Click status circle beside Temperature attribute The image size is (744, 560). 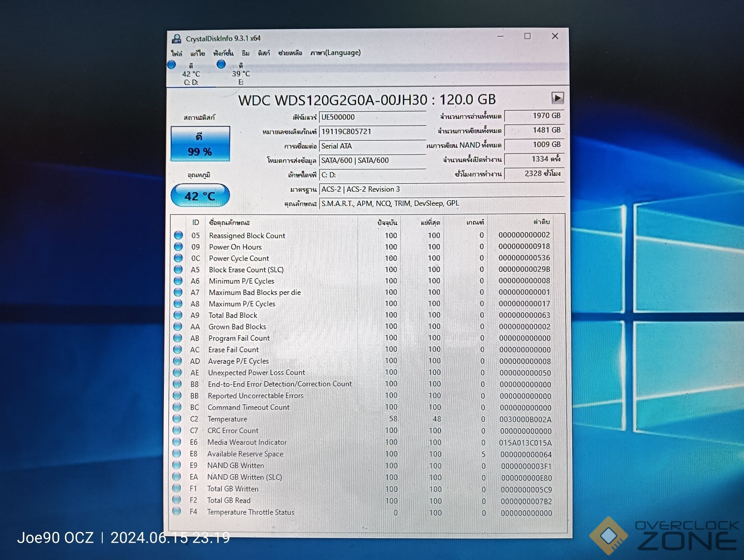point(177,419)
